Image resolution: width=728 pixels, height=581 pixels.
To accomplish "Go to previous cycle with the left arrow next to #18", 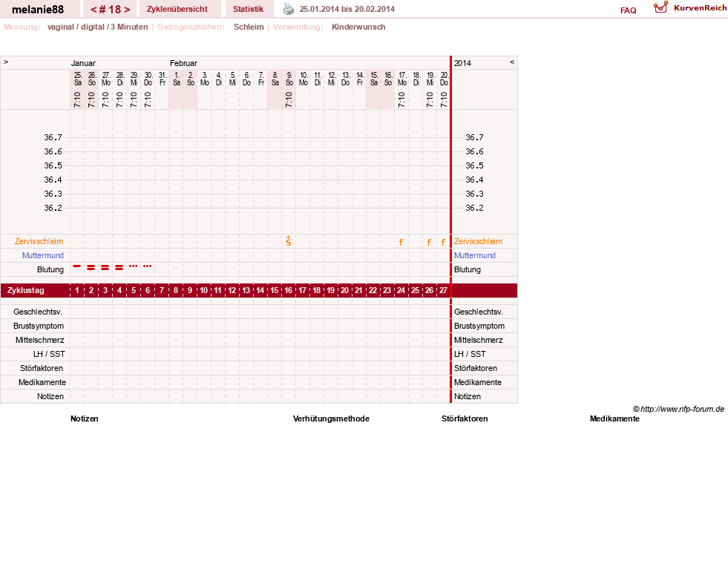I will [x=94, y=10].
